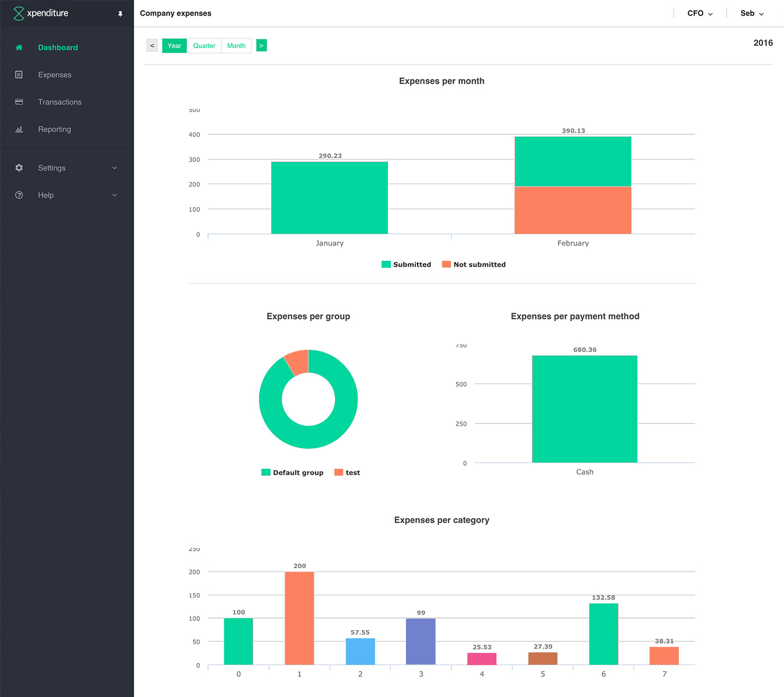Open the Seb user dropdown
This screenshot has height=697, width=784.
pyautogui.click(x=752, y=13)
